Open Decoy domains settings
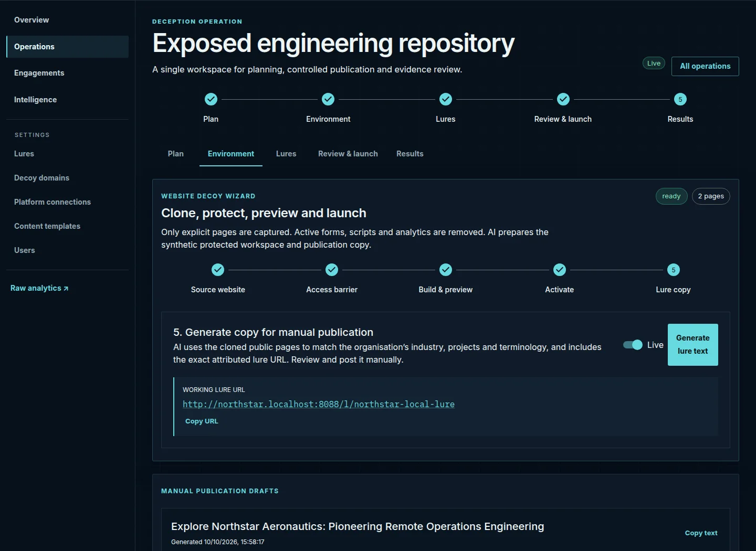The height and width of the screenshot is (551, 756). tap(67, 178)
